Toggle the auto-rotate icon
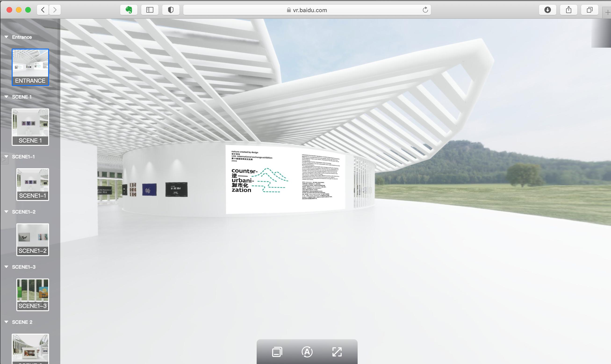Viewport: 611px width, 364px height. [x=307, y=352]
